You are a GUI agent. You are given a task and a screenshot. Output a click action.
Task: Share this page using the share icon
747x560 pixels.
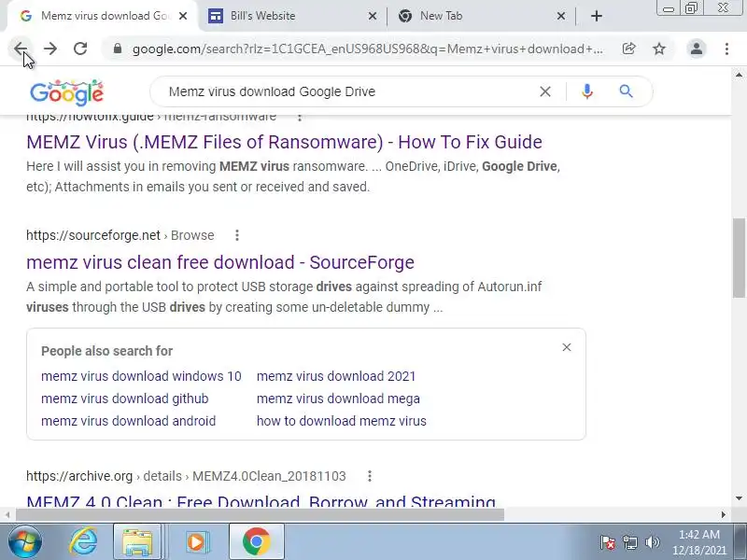coord(628,49)
